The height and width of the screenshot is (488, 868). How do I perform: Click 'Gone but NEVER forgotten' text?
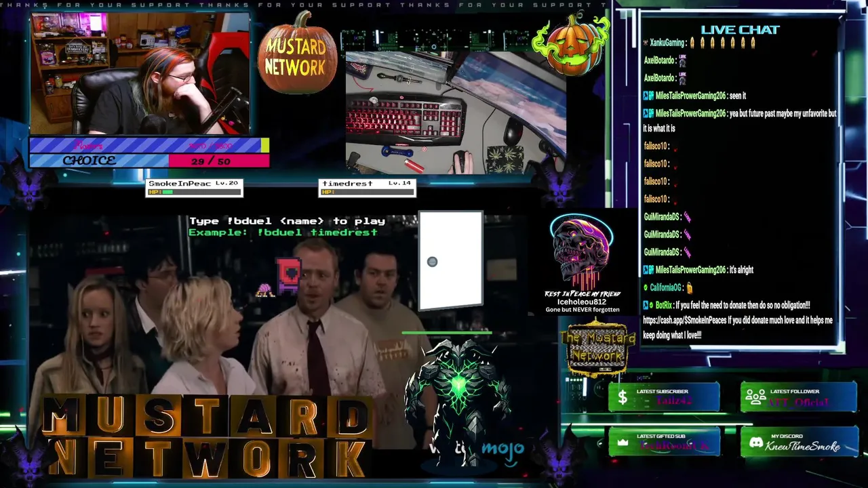(x=583, y=310)
